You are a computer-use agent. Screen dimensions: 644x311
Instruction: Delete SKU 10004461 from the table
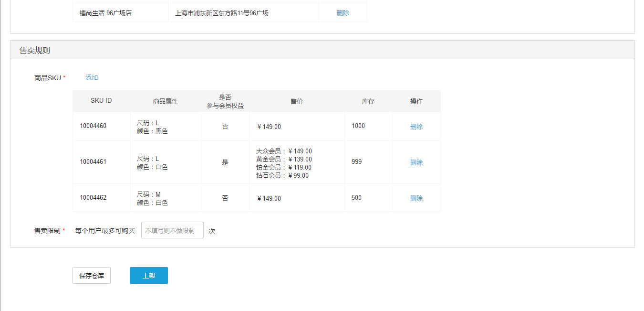pyautogui.click(x=416, y=162)
